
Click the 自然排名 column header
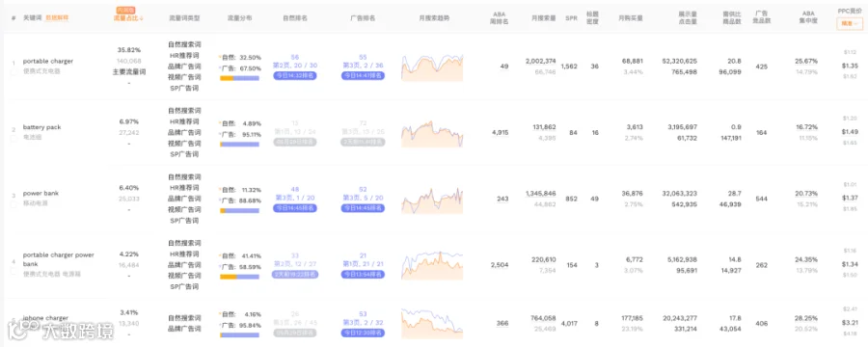(x=294, y=18)
